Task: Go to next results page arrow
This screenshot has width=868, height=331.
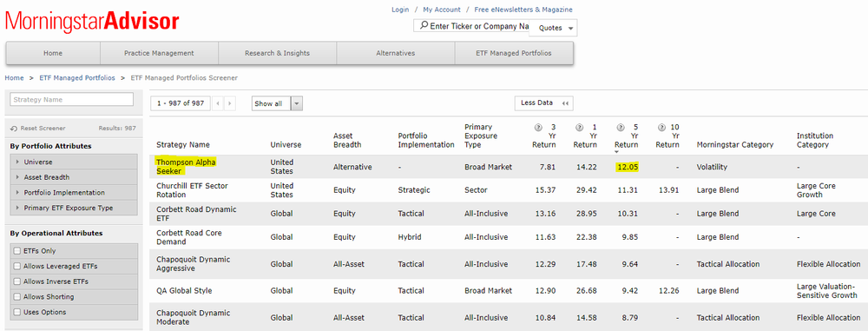Action: [230, 103]
